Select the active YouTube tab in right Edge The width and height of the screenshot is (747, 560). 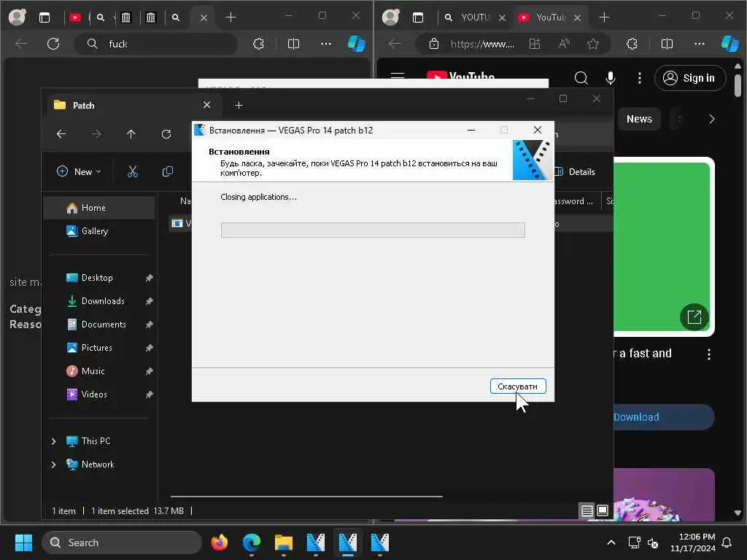[550, 17]
